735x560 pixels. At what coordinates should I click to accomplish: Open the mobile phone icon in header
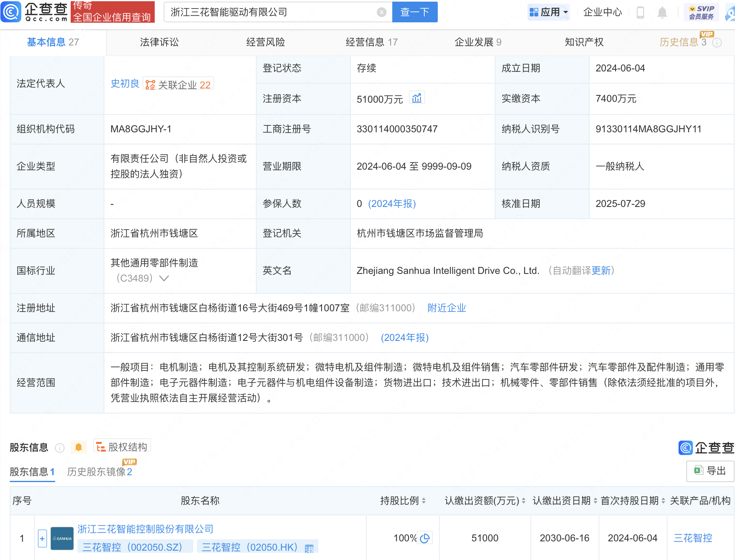click(640, 12)
